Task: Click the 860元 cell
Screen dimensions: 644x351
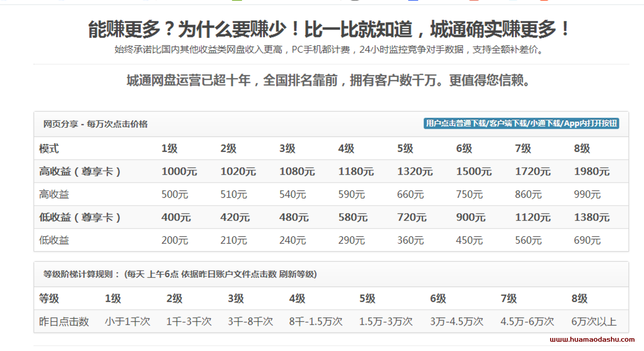Action: point(528,194)
